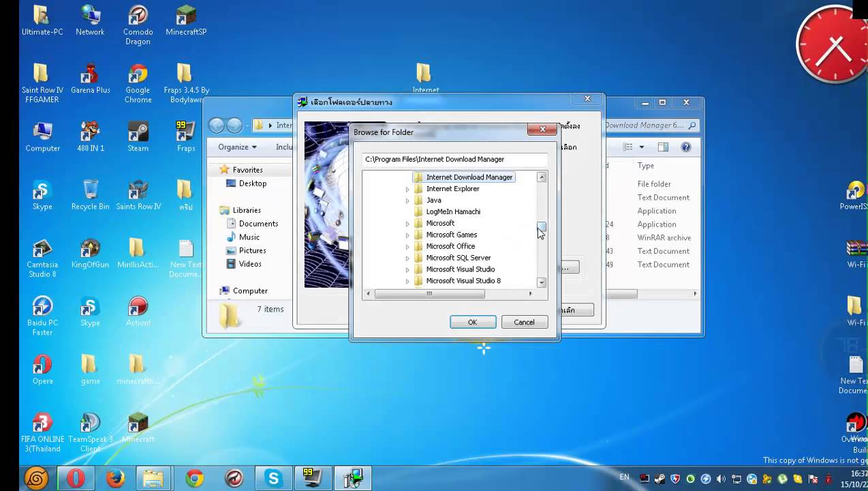Select the 480 IN 1 desktop icon
Viewport: 868px width, 491px height.
[x=90, y=137]
